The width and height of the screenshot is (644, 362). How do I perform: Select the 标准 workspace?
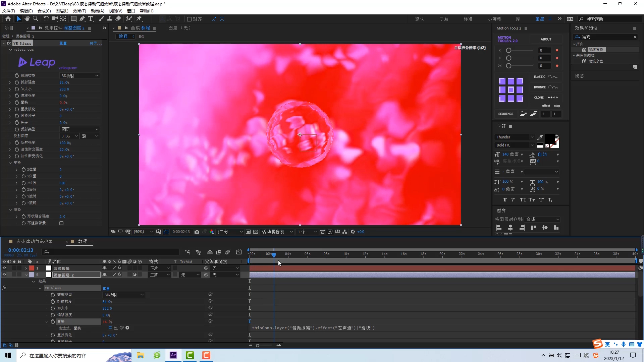468,19
